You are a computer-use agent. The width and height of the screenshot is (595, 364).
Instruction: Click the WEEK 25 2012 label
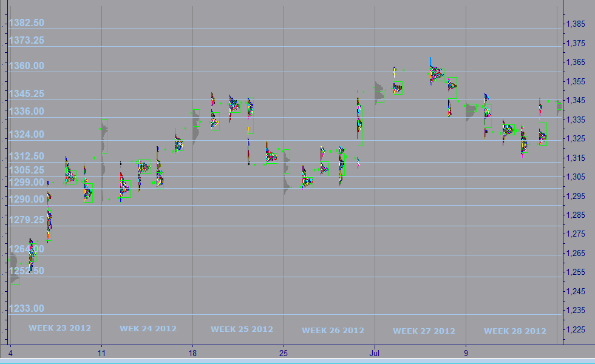pos(242,329)
